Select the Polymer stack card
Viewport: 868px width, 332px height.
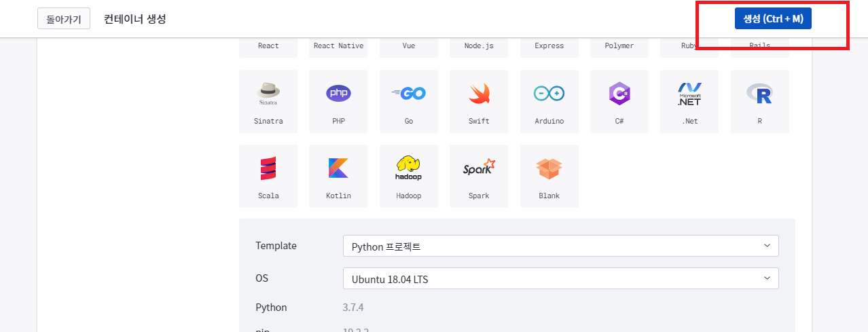[x=619, y=48]
